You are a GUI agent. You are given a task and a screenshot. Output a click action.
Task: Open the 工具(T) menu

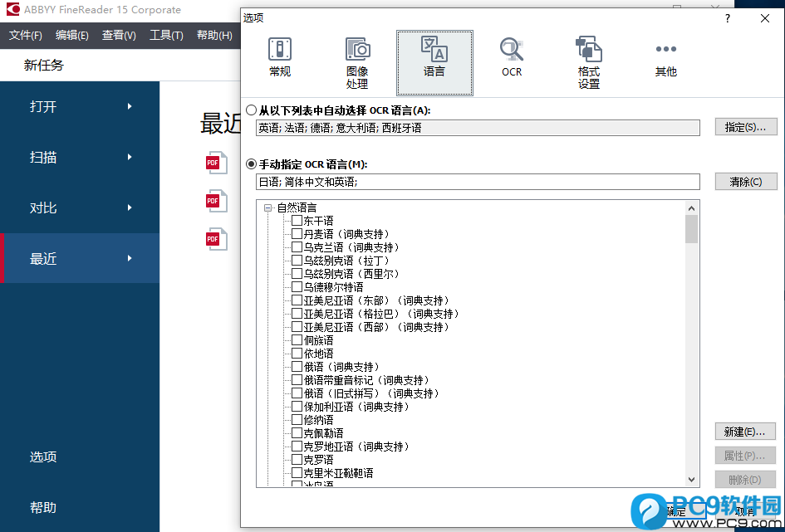(166, 36)
